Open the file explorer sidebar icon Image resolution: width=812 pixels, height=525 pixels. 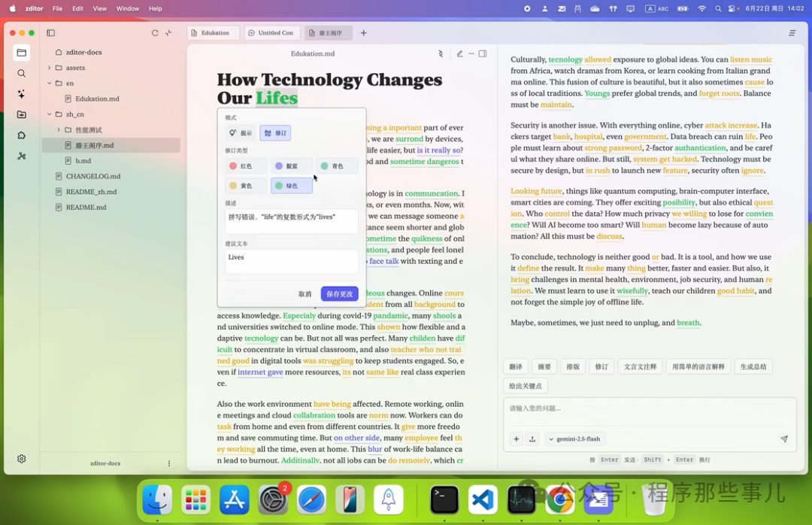coord(21,53)
